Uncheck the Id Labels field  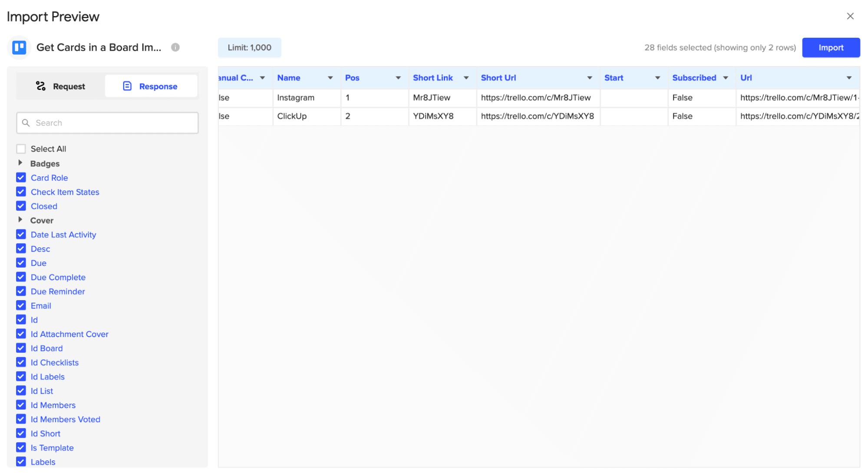(x=21, y=377)
